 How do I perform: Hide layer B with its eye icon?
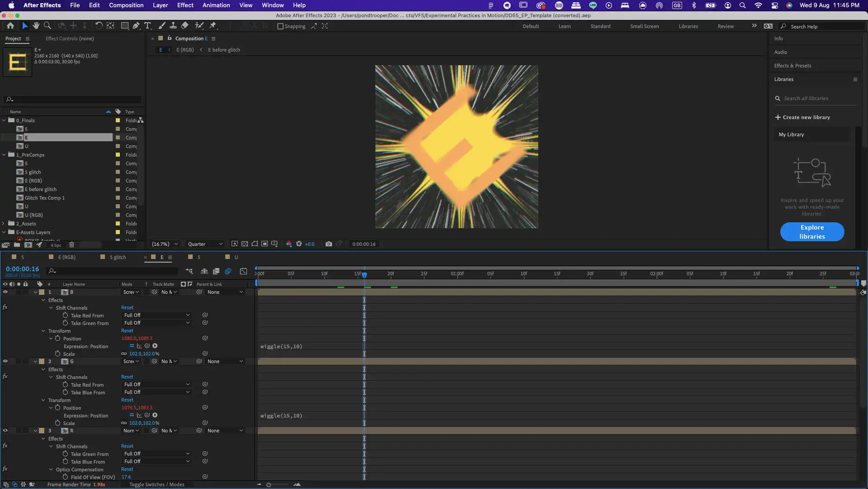(5, 292)
